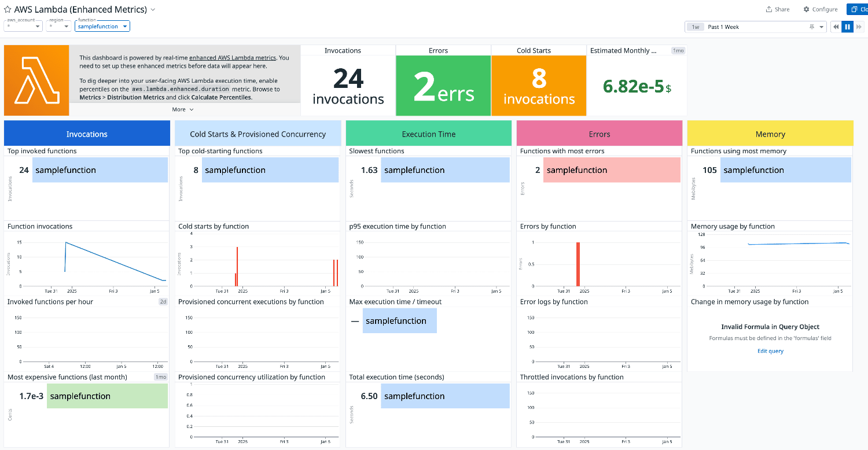The image size is (868, 450).
Task: Star the AWS Lambda dashboard as favorite
Action: pos(8,9)
